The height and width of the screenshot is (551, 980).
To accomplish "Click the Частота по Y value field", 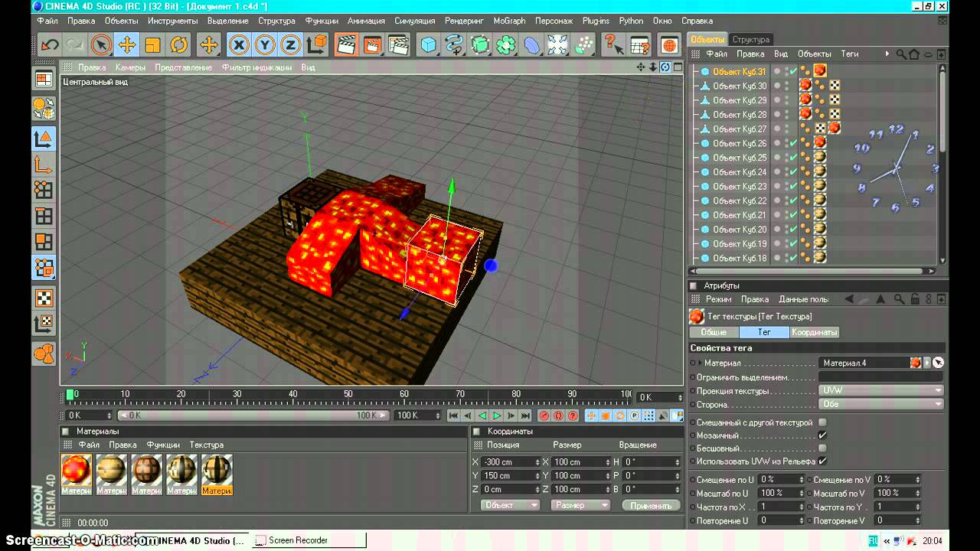I will point(893,507).
